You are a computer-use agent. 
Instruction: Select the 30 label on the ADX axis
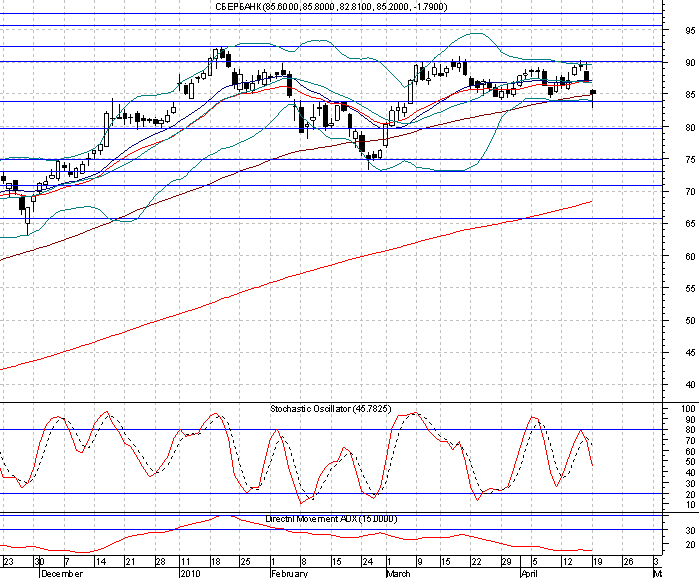click(690, 530)
